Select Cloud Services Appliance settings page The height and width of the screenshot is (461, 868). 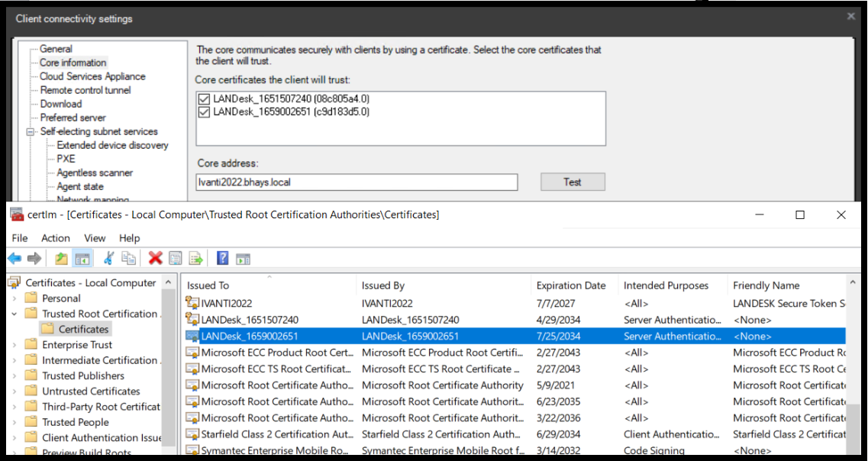(90, 76)
